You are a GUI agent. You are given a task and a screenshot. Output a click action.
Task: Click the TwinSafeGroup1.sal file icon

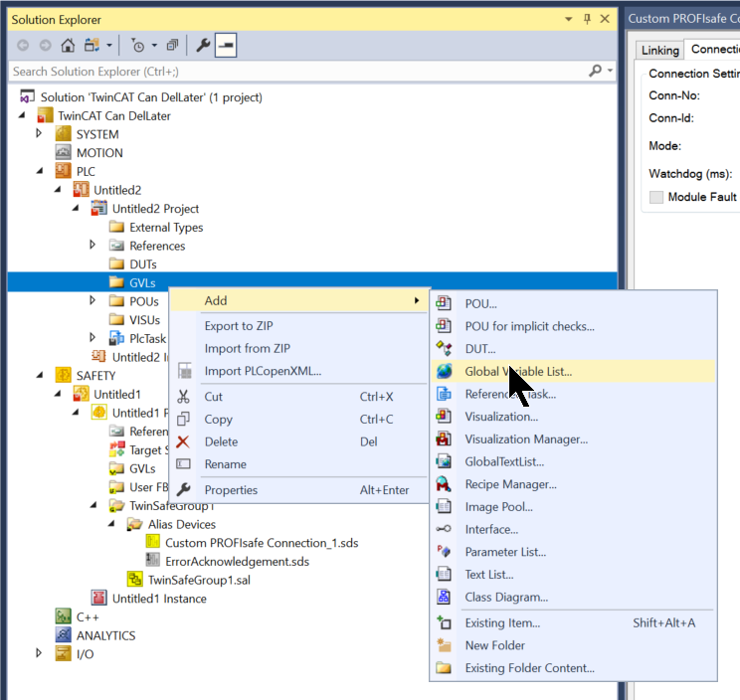click(135, 580)
